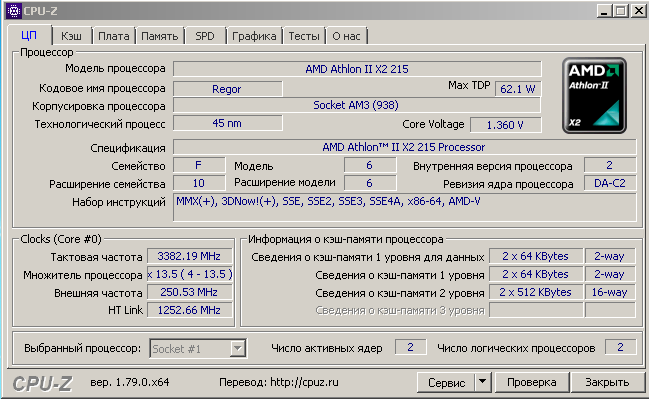Image resolution: width=649 pixels, height=399 pixels.
Task: Click the DA-C2 core revision value
Action: coord(610,183)
